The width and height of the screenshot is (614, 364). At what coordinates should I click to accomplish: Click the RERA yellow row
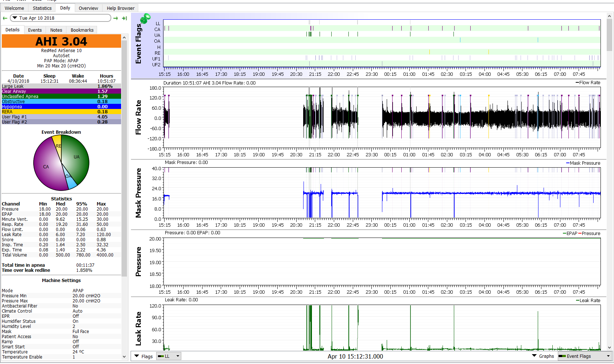click(x=61, y=112)
